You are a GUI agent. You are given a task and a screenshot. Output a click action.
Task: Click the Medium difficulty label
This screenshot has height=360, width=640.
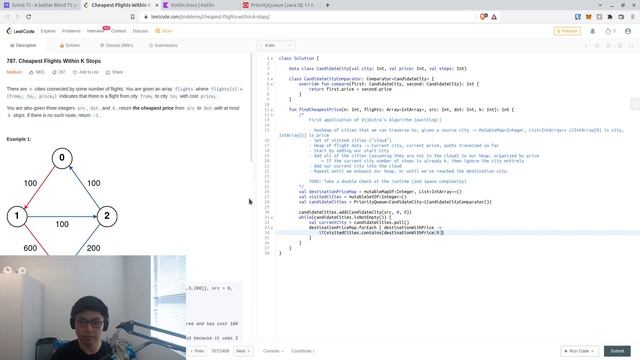pyautogui.click(x=14, y=72)
